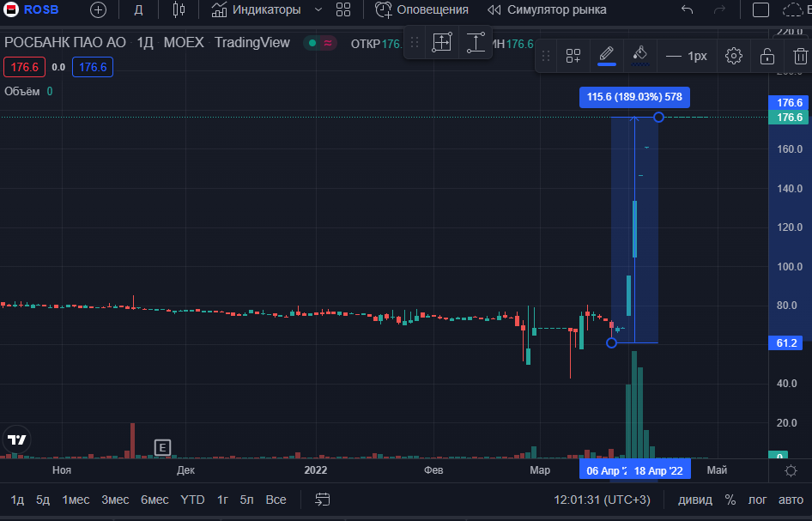Toggle the авто auto scale

tap(791, 500)
